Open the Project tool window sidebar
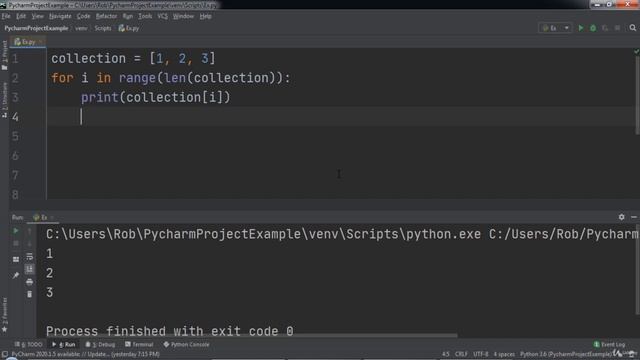The width and height of the screenshot is (640, 360). [4, 55]
